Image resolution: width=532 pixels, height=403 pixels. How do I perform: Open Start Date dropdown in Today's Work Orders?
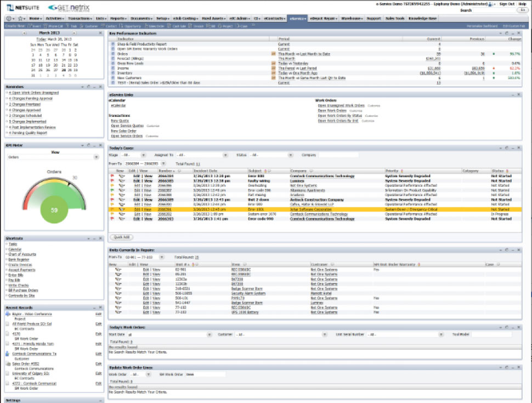pos(210,334)
